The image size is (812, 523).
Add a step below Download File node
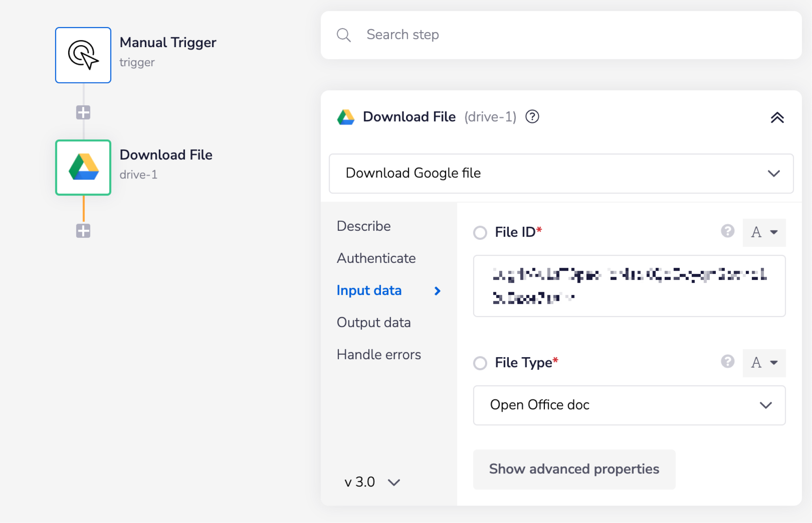[83, 231]
